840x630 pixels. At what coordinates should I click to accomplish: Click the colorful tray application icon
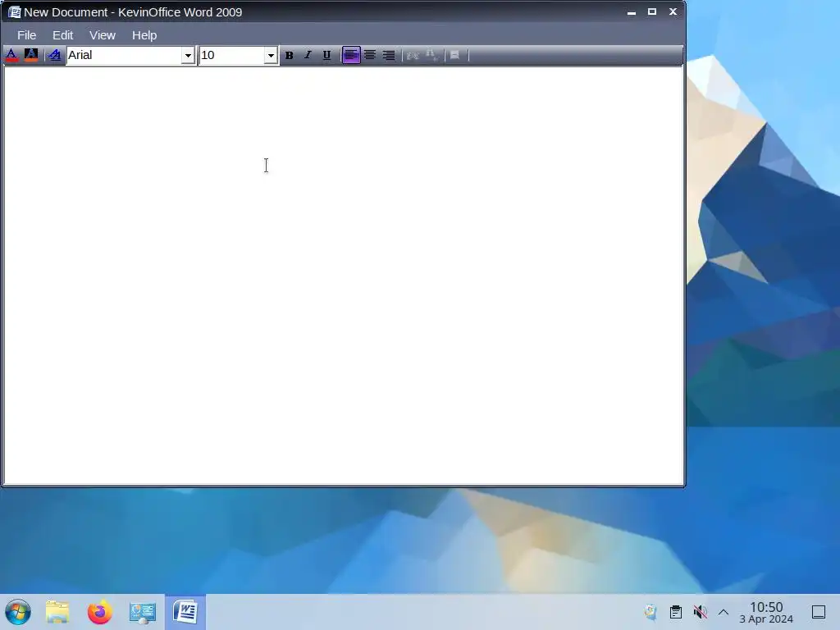click(x=651, y=612)
